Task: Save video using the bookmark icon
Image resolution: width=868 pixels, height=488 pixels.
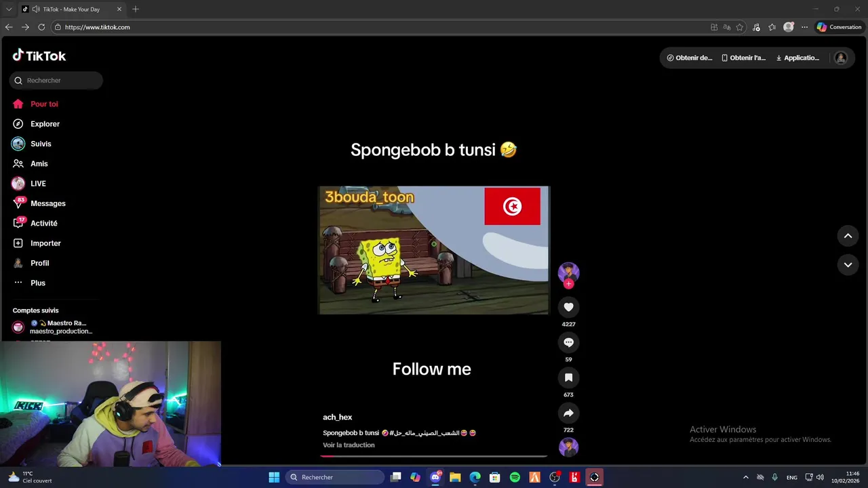Action: (568, 378)
